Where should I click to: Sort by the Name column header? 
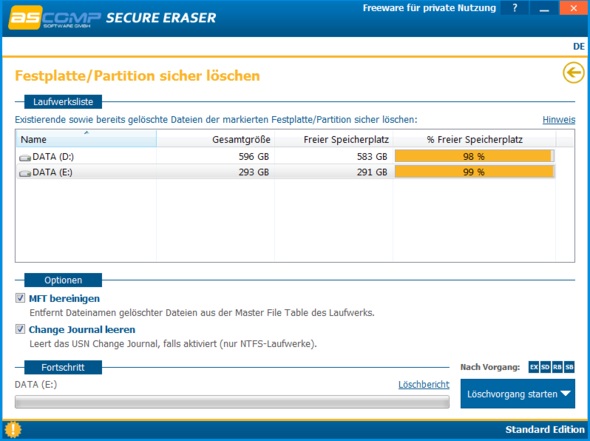86,139
